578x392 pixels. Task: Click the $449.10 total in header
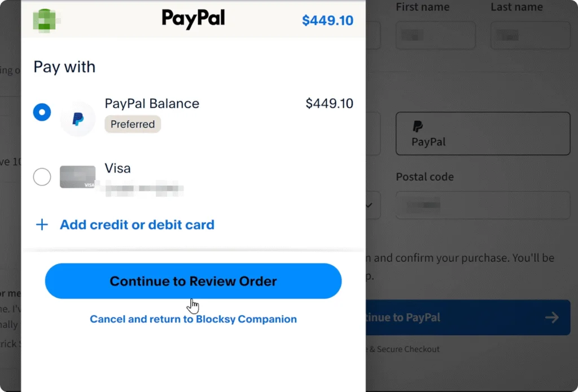pos(327,20)
